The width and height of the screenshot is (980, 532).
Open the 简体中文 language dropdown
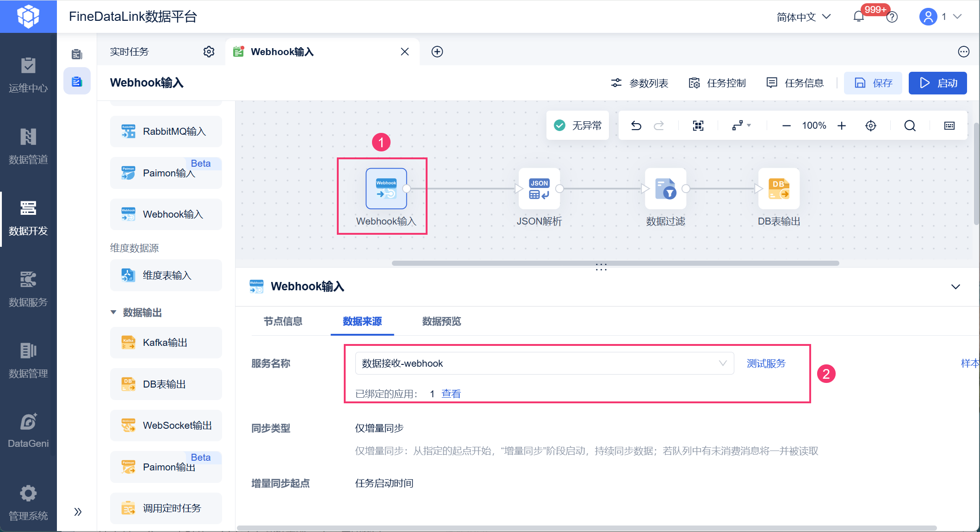[804, 17]
